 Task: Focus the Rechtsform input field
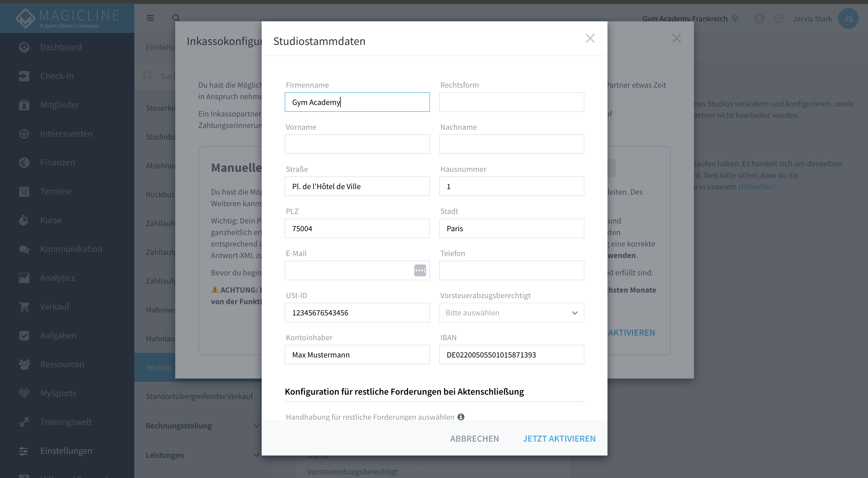point(512,102)
